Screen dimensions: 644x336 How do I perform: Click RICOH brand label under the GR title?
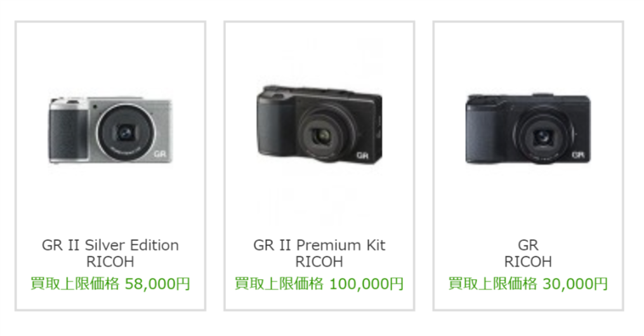(x=528, y=262)
